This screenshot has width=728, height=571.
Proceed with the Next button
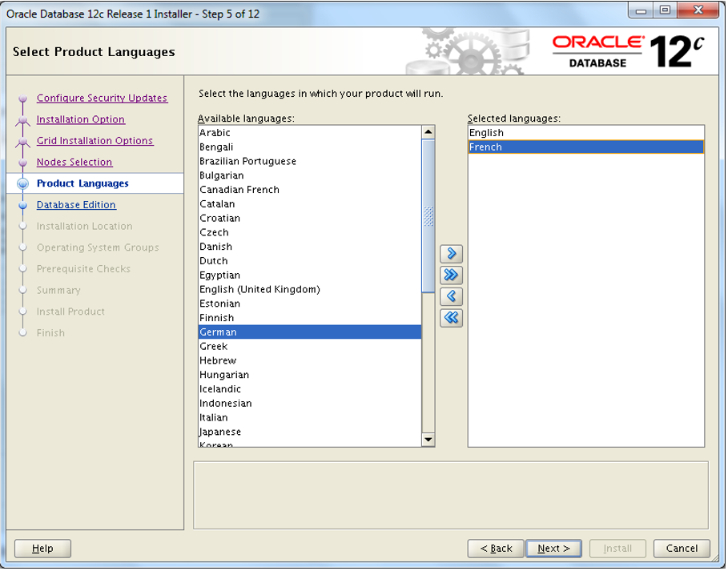pyautogui.click(x=554, y=549)
